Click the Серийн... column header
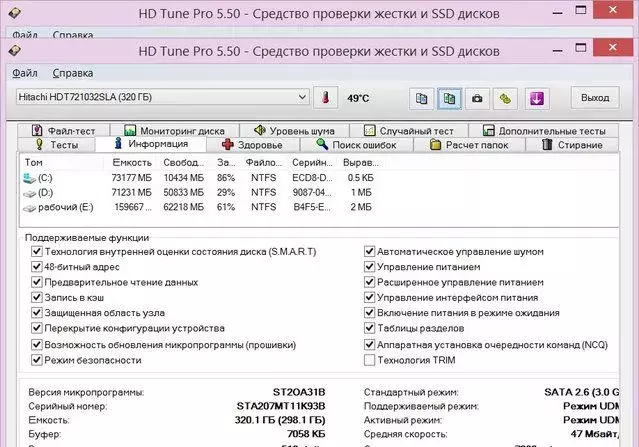Image resolution: width=639 pixels, height=447 pixels. (x=312, y=163)
